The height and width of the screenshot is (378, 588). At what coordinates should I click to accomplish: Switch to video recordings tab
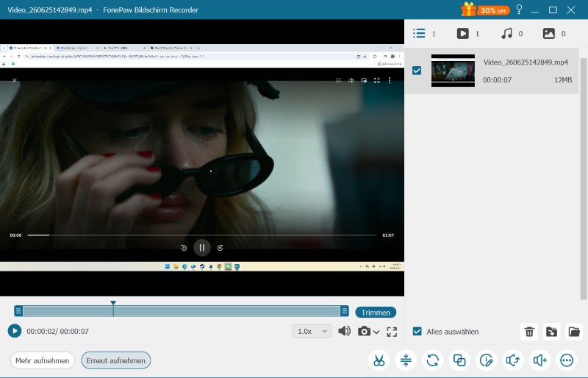[x=468, y=34]
